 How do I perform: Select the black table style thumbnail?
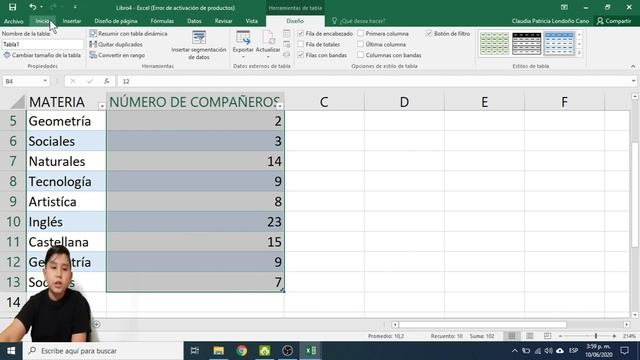click(x=527, y=44)
